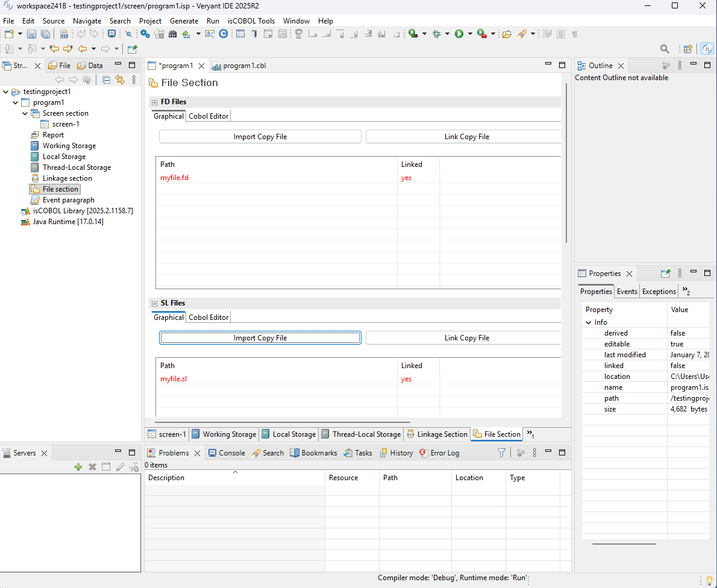The height and width of the screenshot is (588, 717).
Task: Click the Link with Editor arrows icon
Action: (x=119, y=80)
